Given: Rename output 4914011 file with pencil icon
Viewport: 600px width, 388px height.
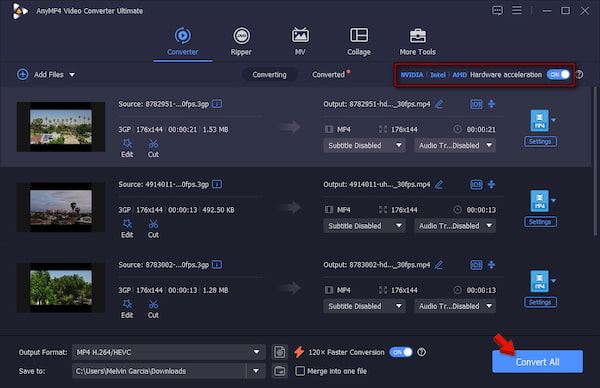Looking at the screenshot, I should pos(439,184).
